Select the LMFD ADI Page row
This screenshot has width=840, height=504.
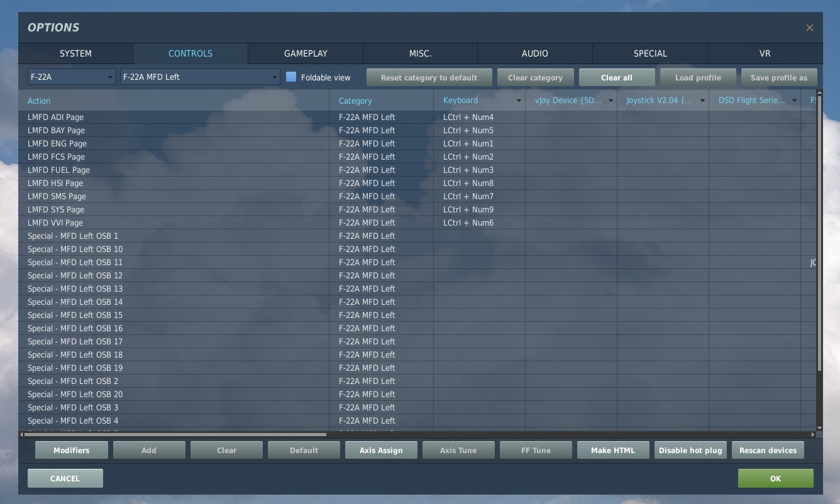[417, 117]
